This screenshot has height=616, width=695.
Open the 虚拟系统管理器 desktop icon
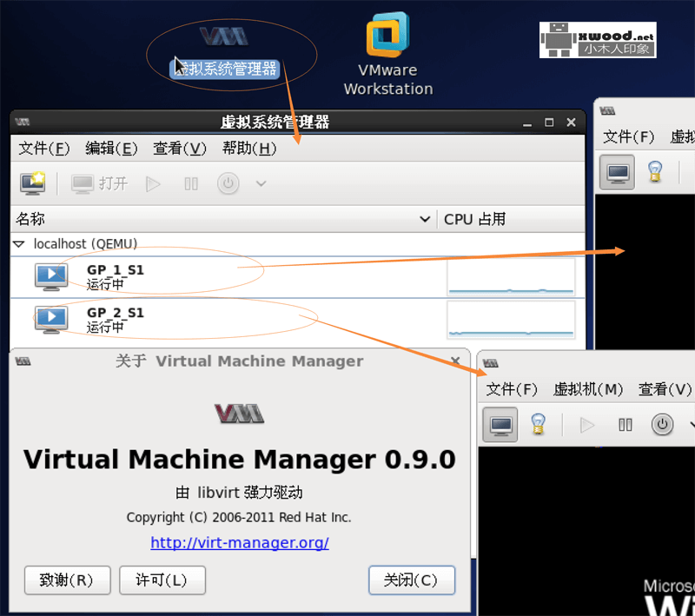(x=224, y=52)
